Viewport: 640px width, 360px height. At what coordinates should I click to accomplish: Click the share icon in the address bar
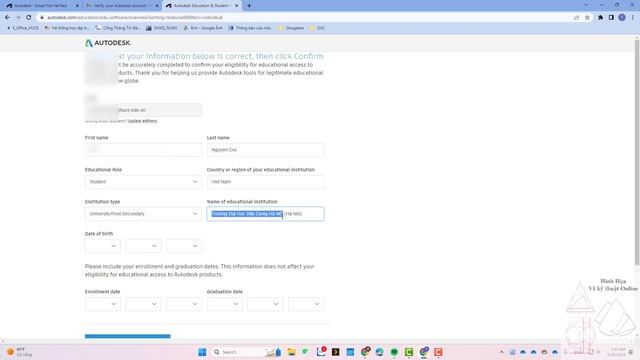(x=576, y=18)
